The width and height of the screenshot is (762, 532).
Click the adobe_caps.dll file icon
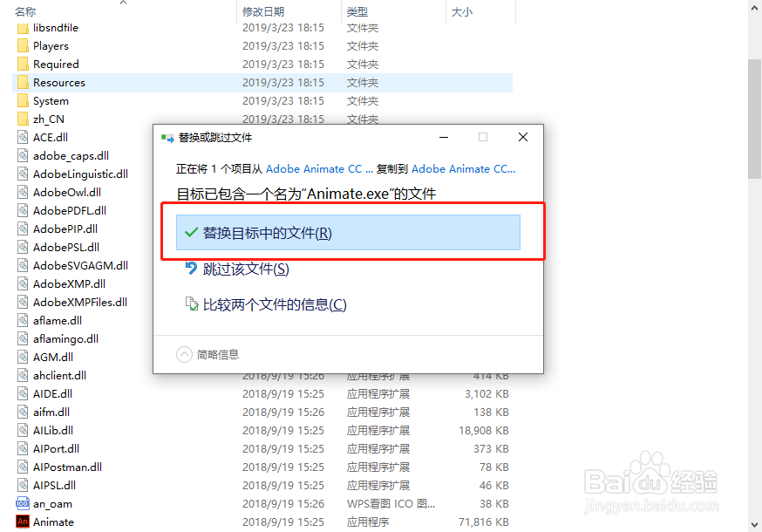click(x=23, y=155)
